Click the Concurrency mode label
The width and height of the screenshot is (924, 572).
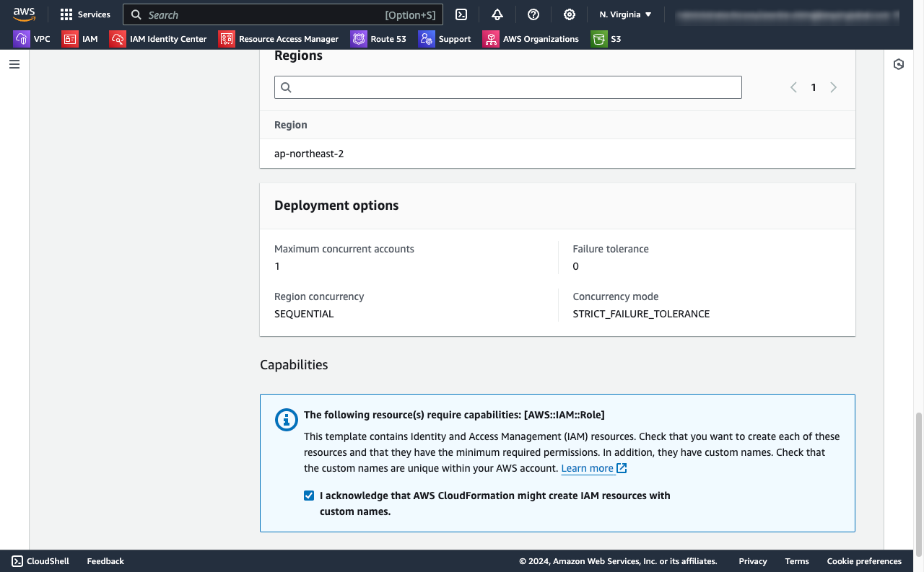tap(616, 296)
